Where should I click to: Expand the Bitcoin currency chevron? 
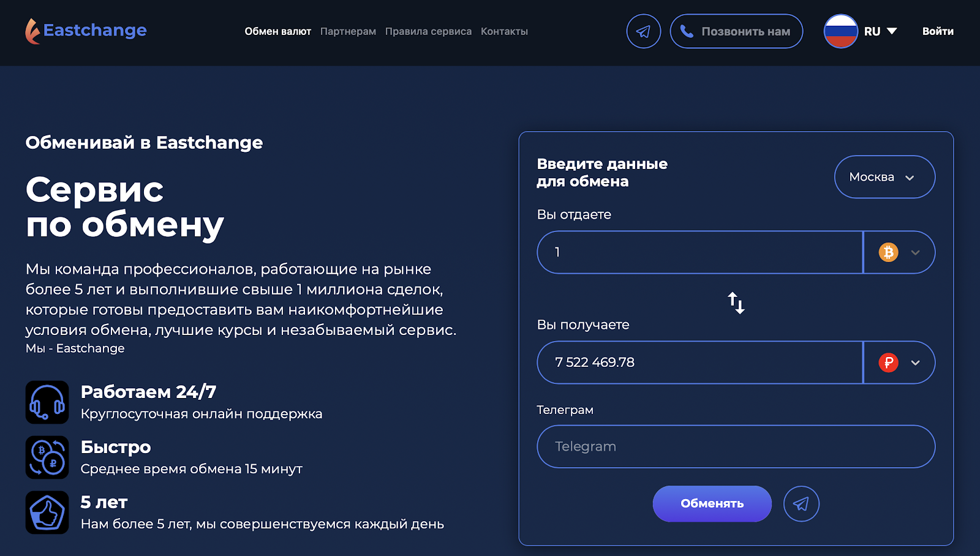[915, 252]
